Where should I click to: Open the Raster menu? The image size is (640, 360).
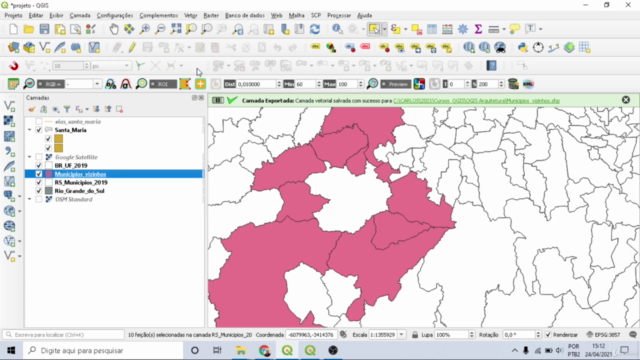click(x=211, y=16)
